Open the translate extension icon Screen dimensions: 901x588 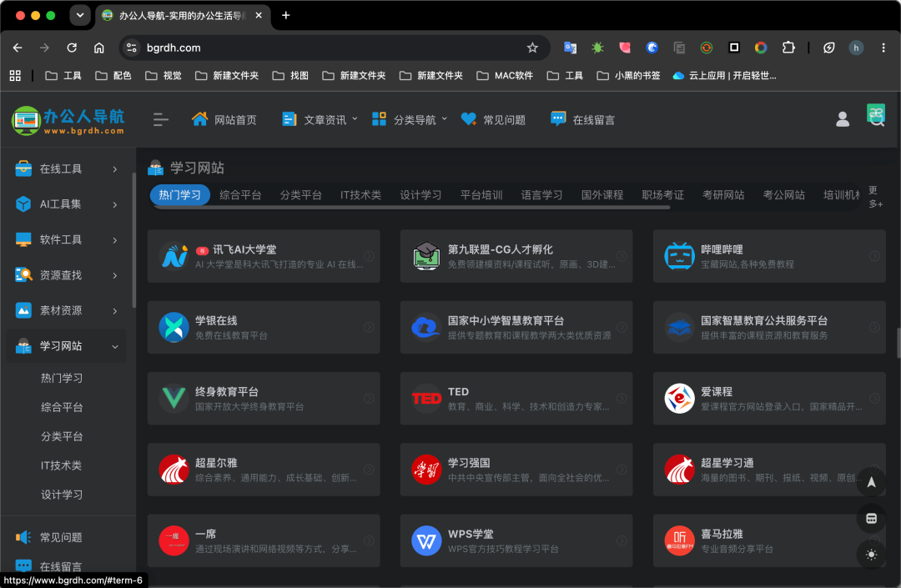click(570, 48)
